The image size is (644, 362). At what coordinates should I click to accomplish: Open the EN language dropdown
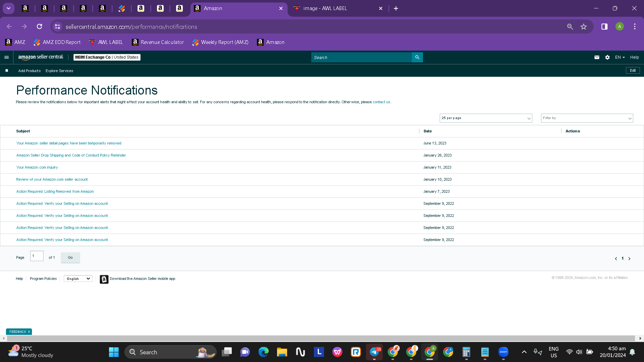pyautogui.click(x=620, y=57)
